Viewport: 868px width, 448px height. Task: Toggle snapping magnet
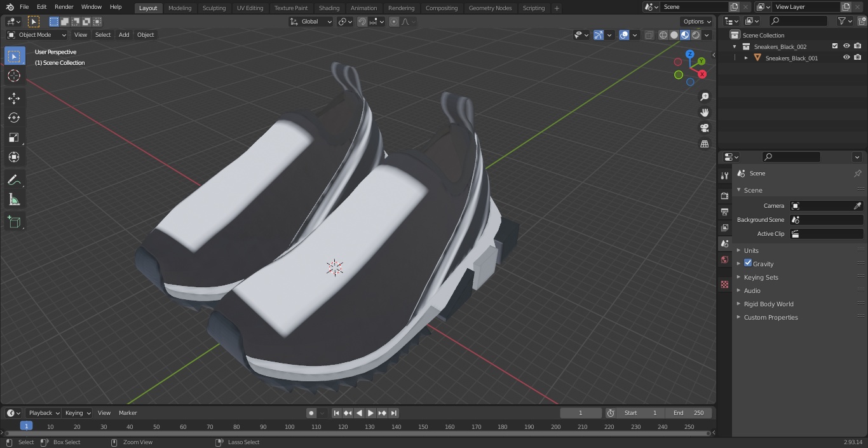[x=362, y=22]
